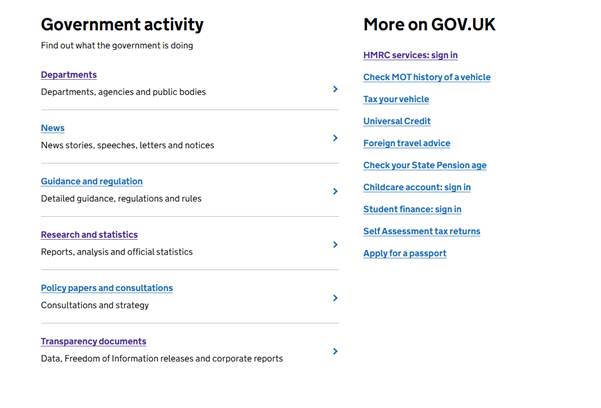The image size is (601, 408).
Task: Click the Policy papers and consultations chevron
Action: 335,298
